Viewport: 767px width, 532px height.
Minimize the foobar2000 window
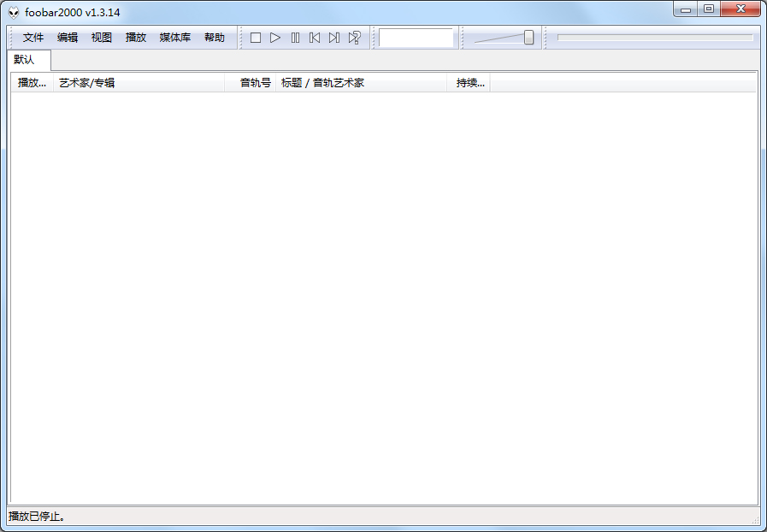tap(686, 9)
